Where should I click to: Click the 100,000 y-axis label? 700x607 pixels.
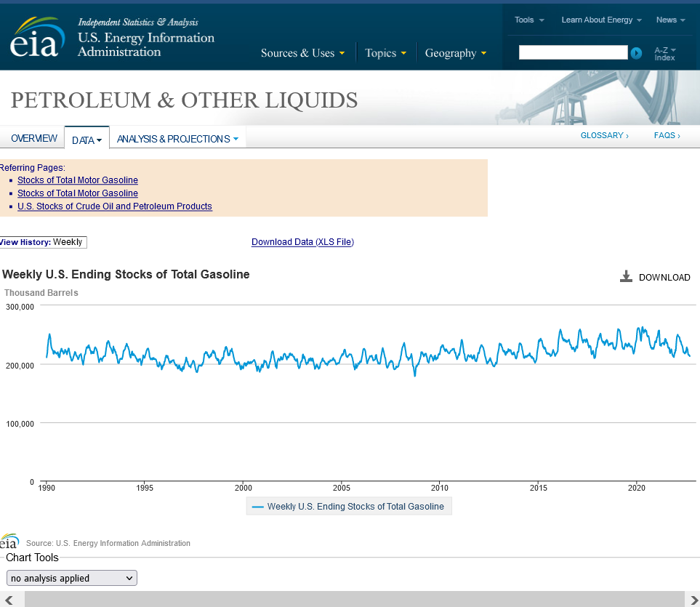[20, 424]
